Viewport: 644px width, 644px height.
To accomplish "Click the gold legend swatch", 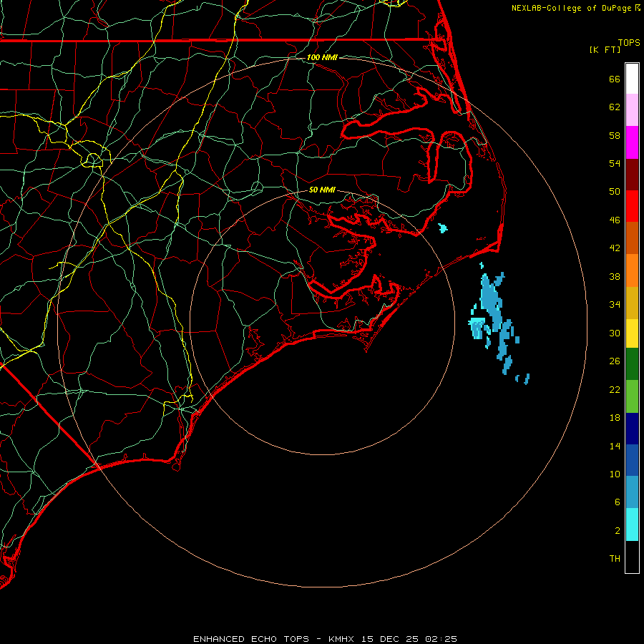I will click(632, 303).
